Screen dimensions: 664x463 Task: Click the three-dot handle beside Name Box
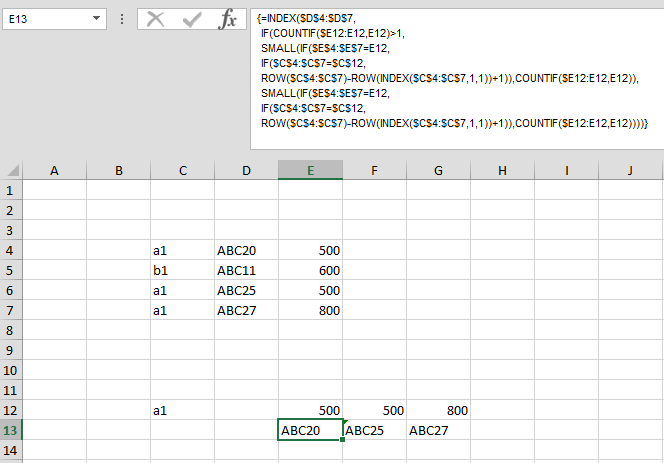coord(122,19)
